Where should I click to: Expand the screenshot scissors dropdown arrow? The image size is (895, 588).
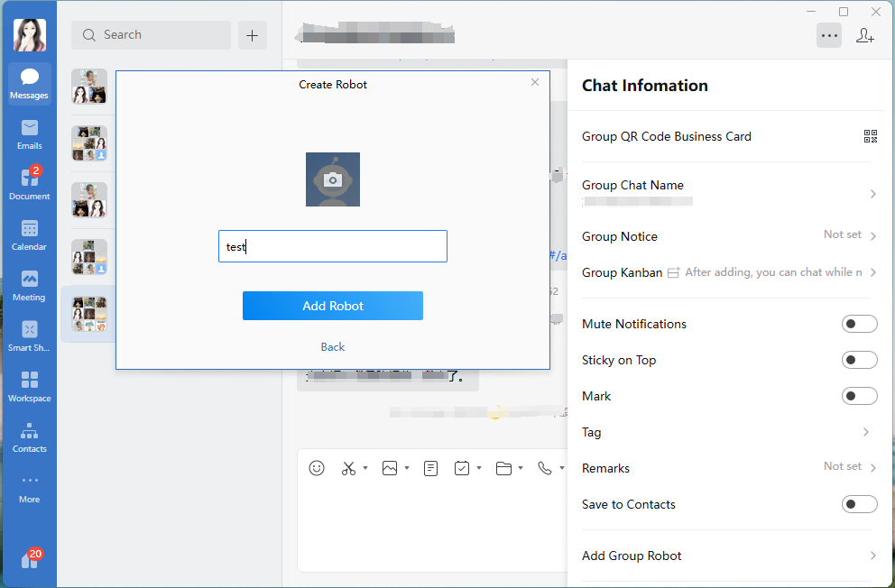point(365,468)
